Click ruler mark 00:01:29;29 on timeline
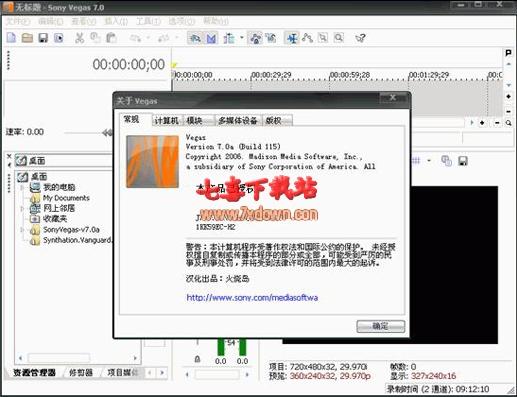This screenshot has width=517, height=397. 429,75
